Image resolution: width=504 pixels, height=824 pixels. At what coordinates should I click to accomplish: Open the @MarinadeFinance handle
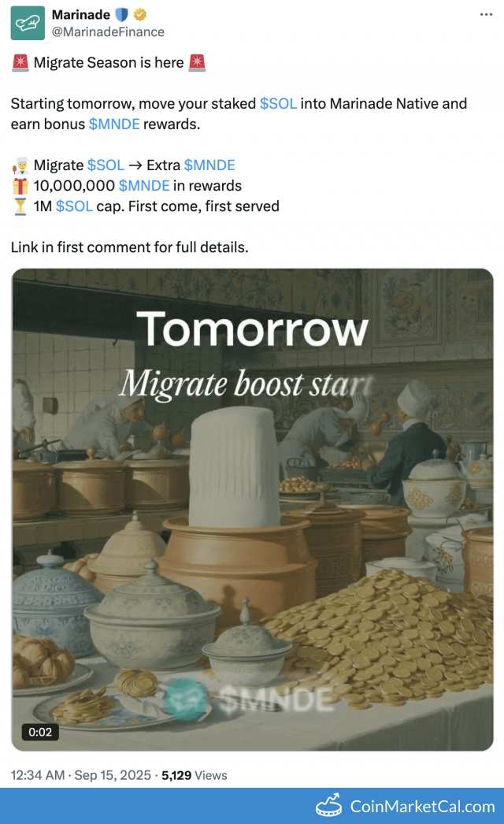[108, 32]
